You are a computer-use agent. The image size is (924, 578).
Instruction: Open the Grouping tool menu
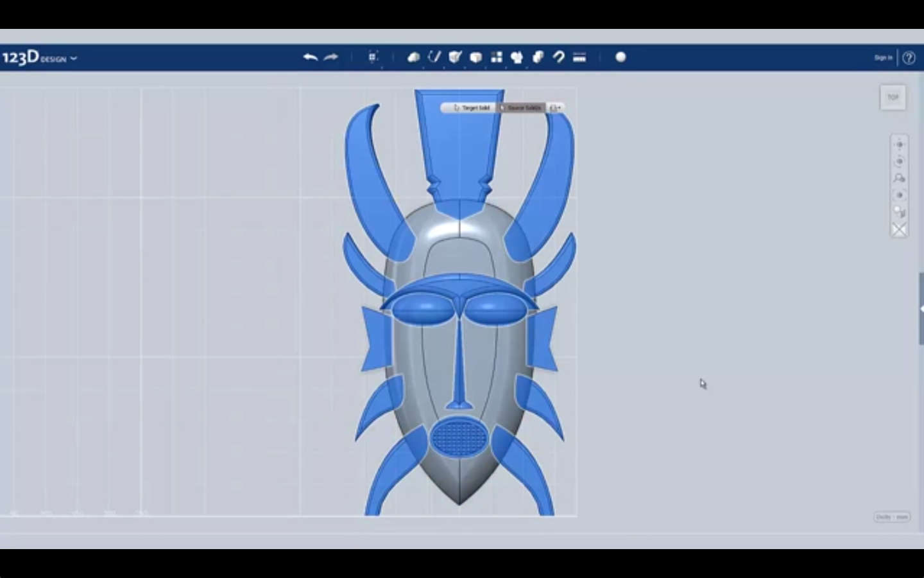click(517, 57)
